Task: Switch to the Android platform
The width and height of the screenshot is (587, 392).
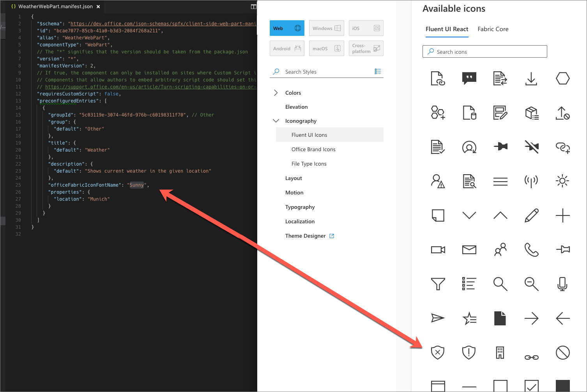Action: point(287,48)
